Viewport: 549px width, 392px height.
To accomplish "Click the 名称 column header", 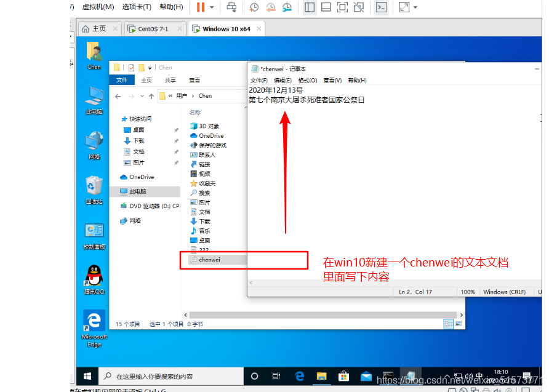I will coord(195,113).
